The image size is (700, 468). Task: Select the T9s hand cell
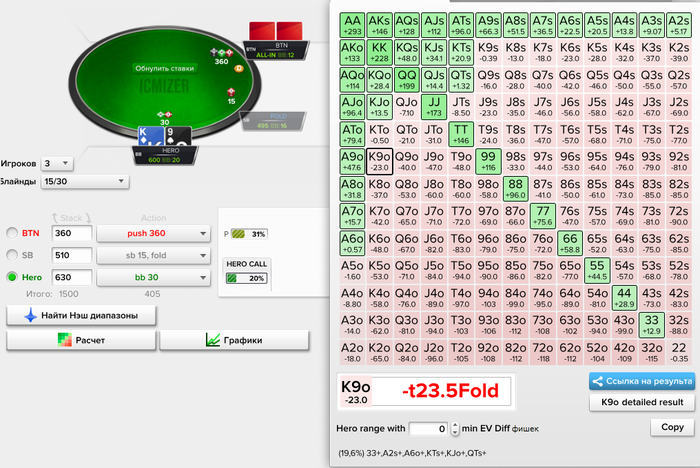(x=488, y=134)
